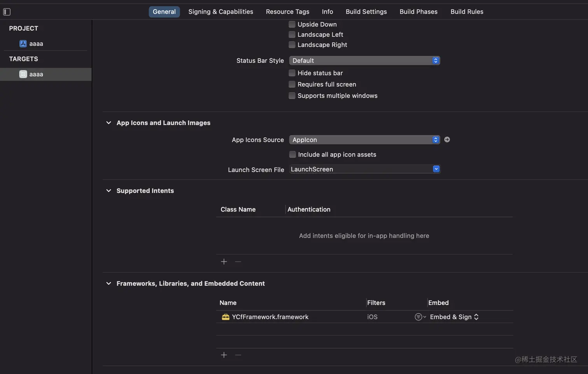This screenshot has width=588, height=374.
Task: Click PROJECT heading in sidebar
Action: (24, 28)
